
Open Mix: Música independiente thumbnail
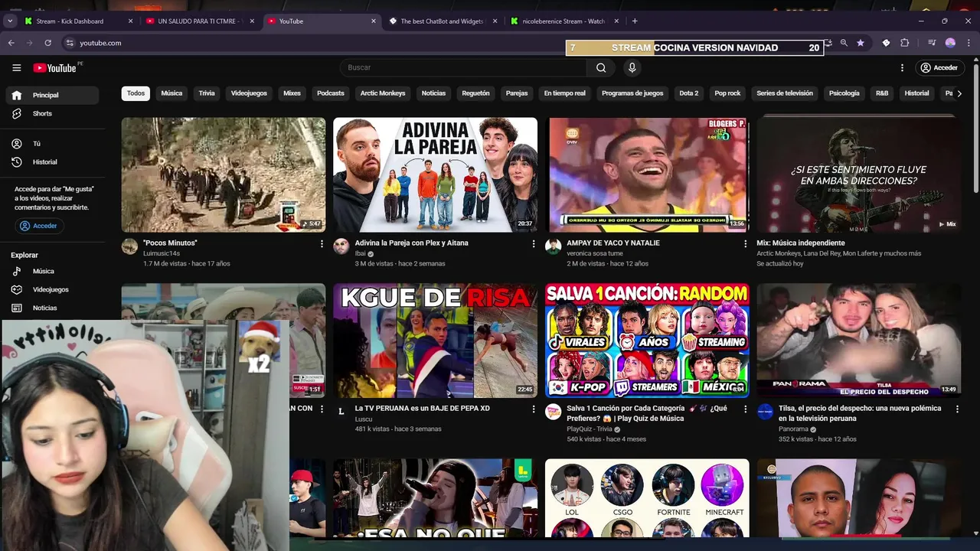click(x=859, y=174)
